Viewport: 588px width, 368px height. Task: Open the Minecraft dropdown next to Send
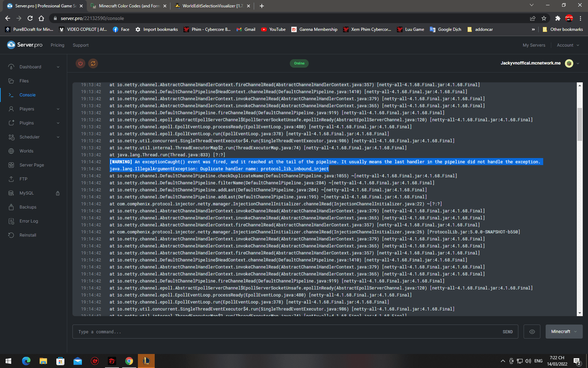564,332
